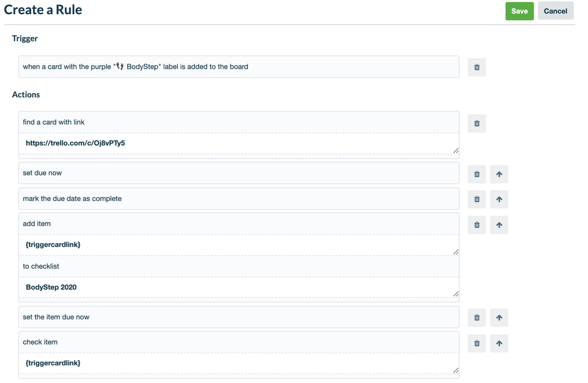Click the "to checklist" action field
This screenshot has width=588, height=383.
coord(235,266)
